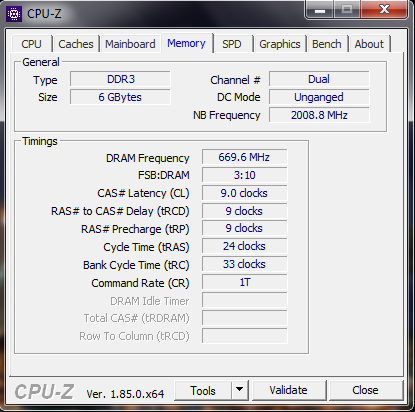Viewport: 415px width, 412px height.
Task: Click the tRC value 33 clocks
Action: pos(244,264)
